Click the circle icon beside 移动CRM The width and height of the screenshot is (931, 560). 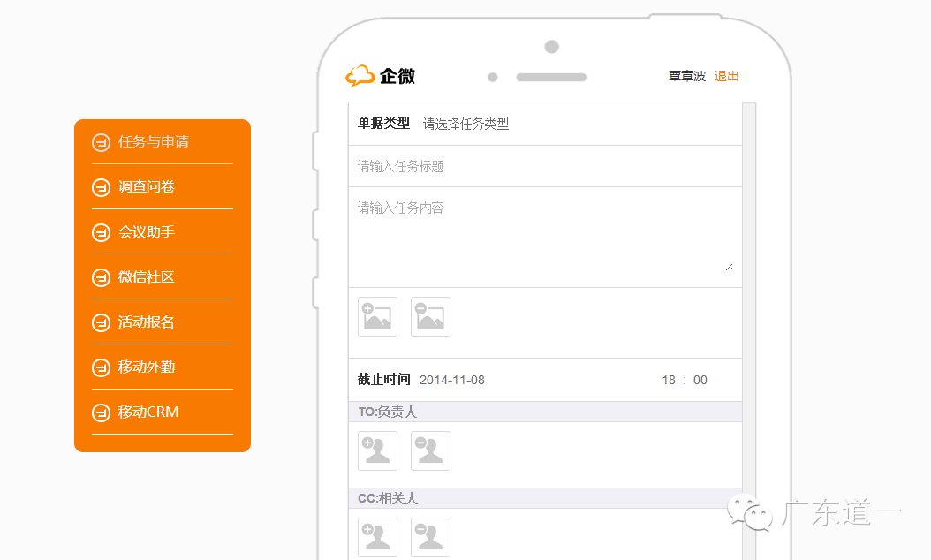(x=101, y=412)
